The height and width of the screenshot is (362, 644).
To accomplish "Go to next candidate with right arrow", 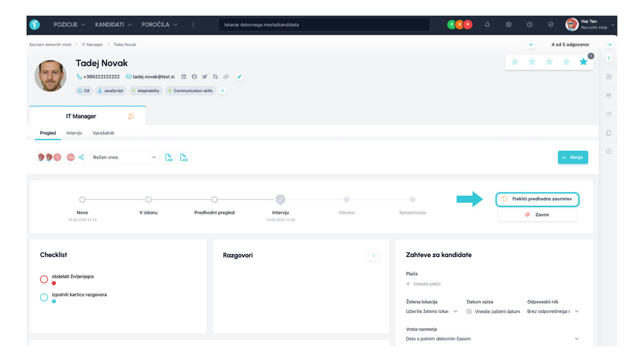I will click(x=609, y=45).
